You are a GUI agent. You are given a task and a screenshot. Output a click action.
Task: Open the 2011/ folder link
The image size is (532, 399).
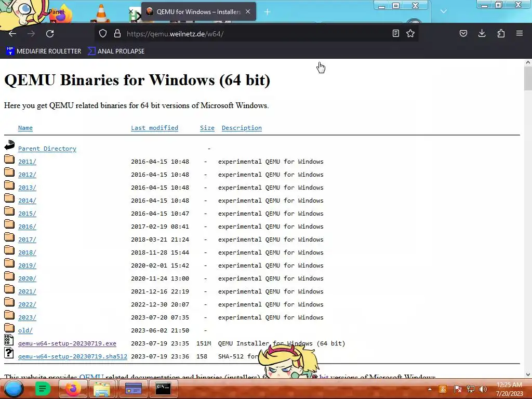(x=27, y=162)
